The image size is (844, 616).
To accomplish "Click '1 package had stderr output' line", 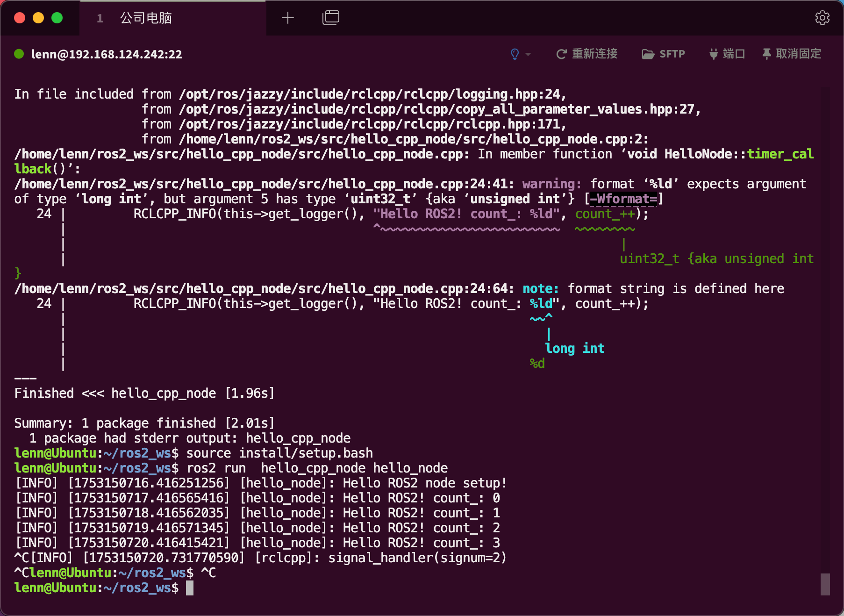I will coord(190,438).
